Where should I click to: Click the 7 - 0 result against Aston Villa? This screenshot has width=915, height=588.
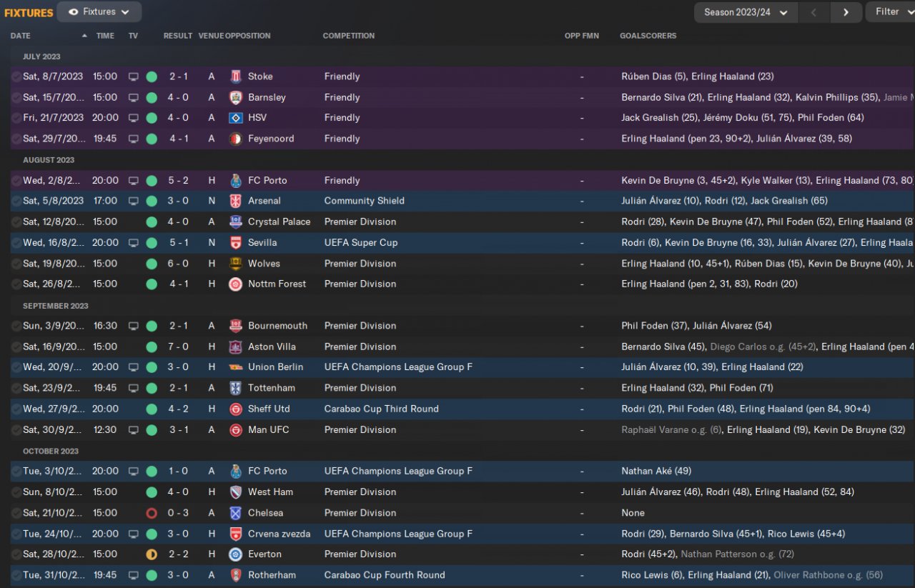(x=179, y=347)
